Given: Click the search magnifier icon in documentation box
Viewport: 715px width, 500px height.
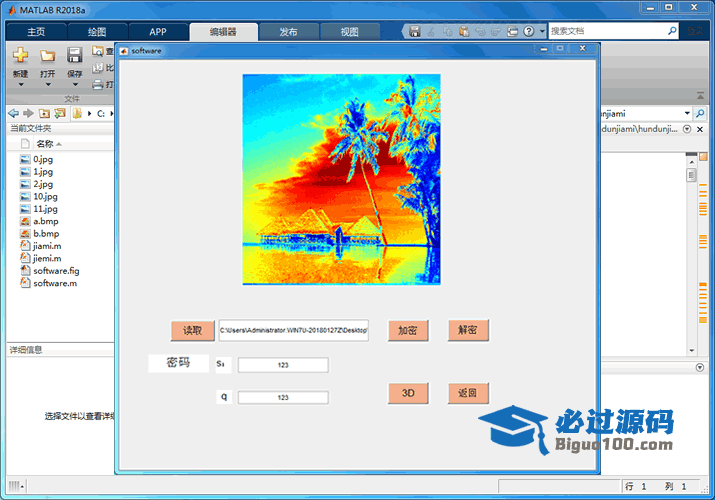Looking at the screenshot, I should (x=672, y=31).
